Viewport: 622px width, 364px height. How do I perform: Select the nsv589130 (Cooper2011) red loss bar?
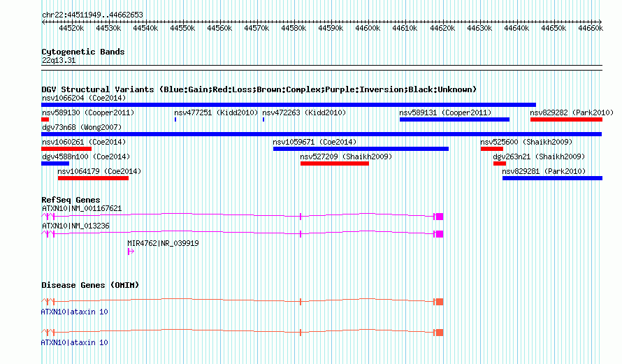(45, 119)
